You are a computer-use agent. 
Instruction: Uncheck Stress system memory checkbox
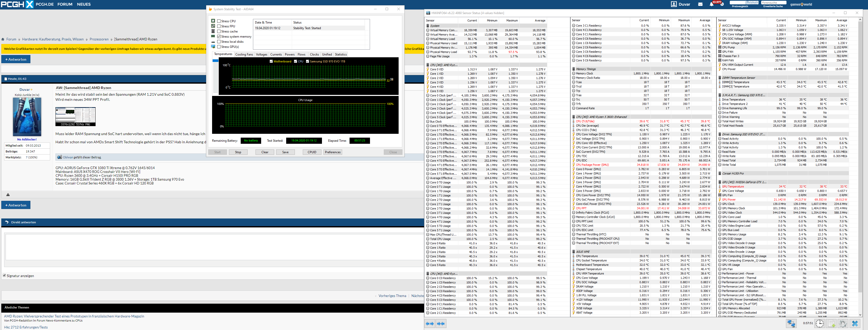(219, 36)
